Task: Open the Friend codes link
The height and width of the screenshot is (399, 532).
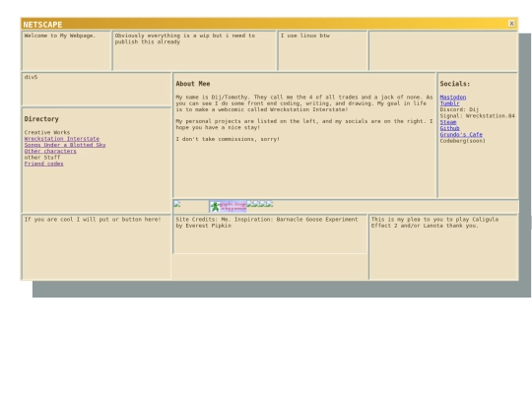Action: pyautogui.click(x=43, y=164)
